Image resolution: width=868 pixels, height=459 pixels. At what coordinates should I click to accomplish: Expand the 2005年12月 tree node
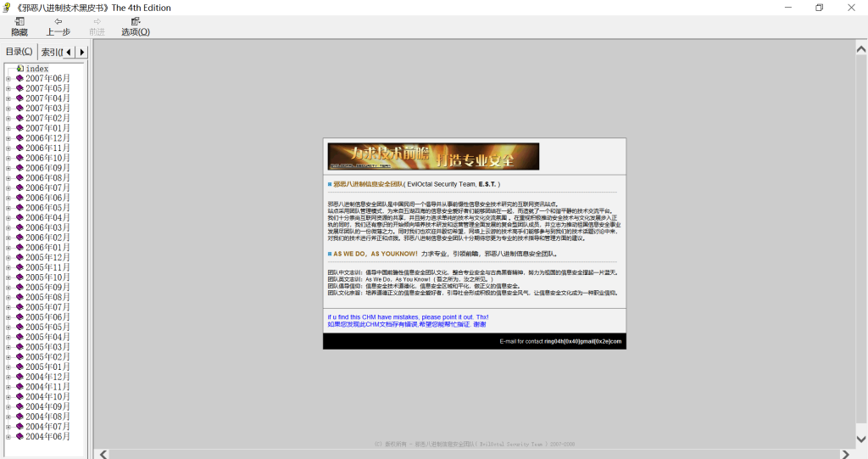[x=8, y=258]
